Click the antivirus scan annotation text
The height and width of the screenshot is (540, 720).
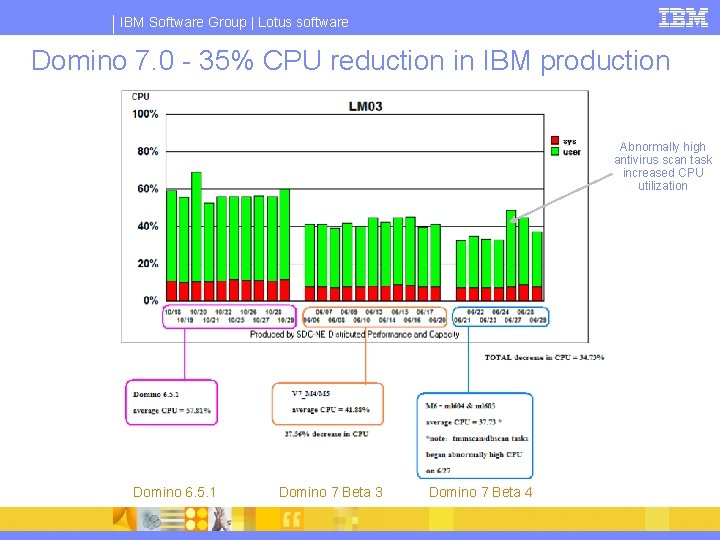663,166
